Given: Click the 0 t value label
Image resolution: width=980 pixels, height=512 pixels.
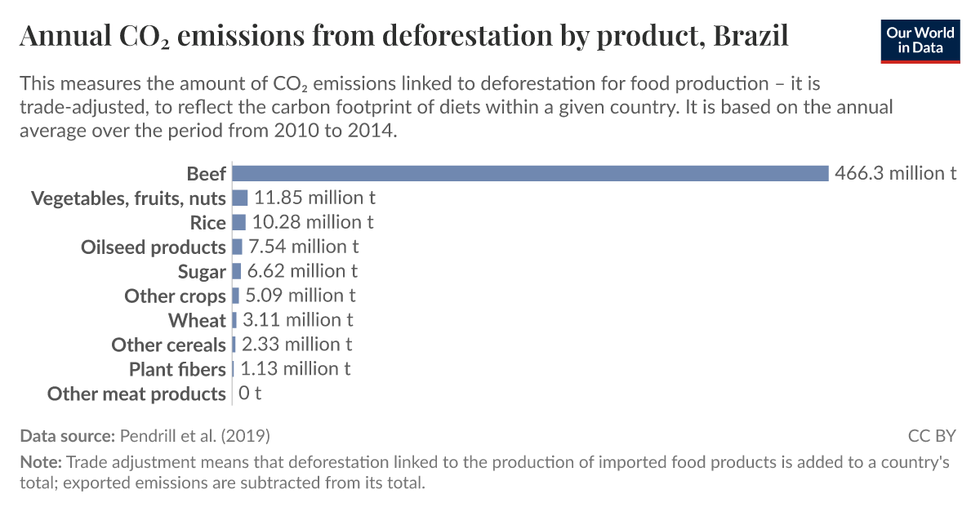Looking at the screenshot, I should point(250,394).
